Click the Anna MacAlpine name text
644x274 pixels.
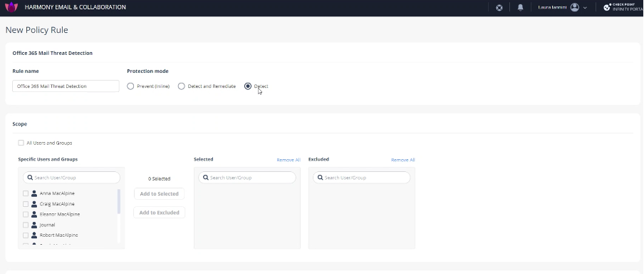tap(57, 193)
